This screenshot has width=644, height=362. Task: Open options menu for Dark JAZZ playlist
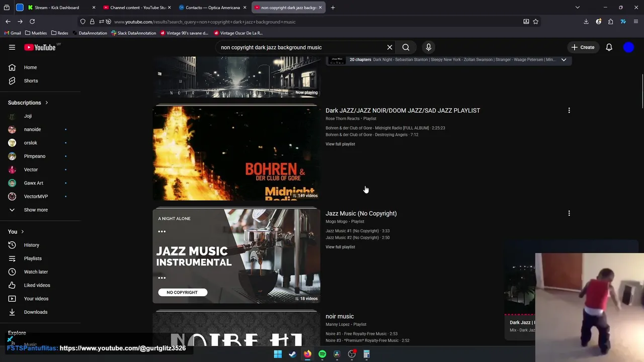coord(569,111)
